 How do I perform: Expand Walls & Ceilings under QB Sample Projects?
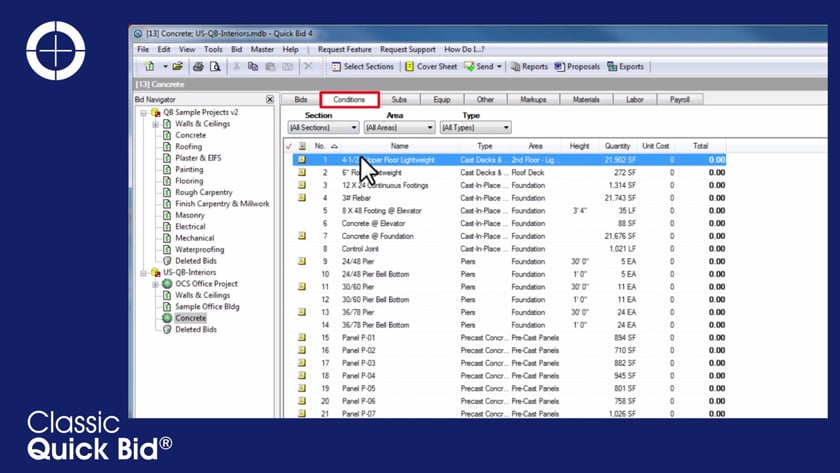pos(155,124)
